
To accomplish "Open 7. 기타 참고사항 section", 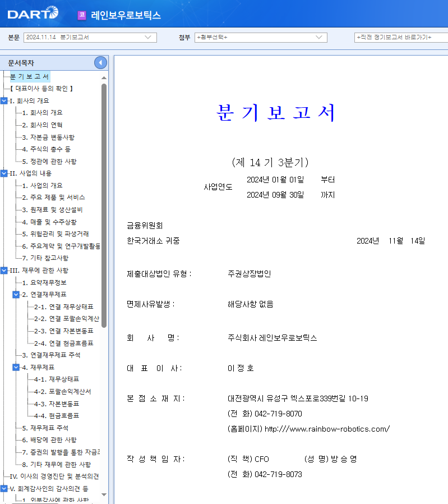I will 45,258.
